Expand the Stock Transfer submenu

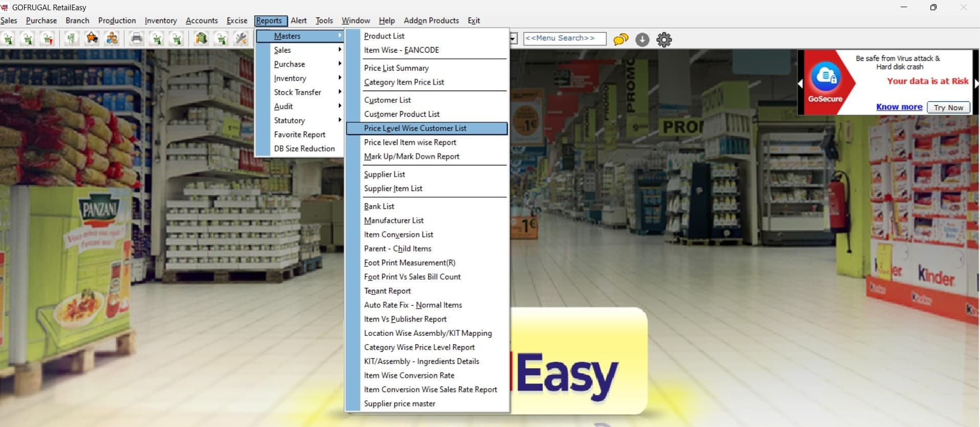[300, 92]
